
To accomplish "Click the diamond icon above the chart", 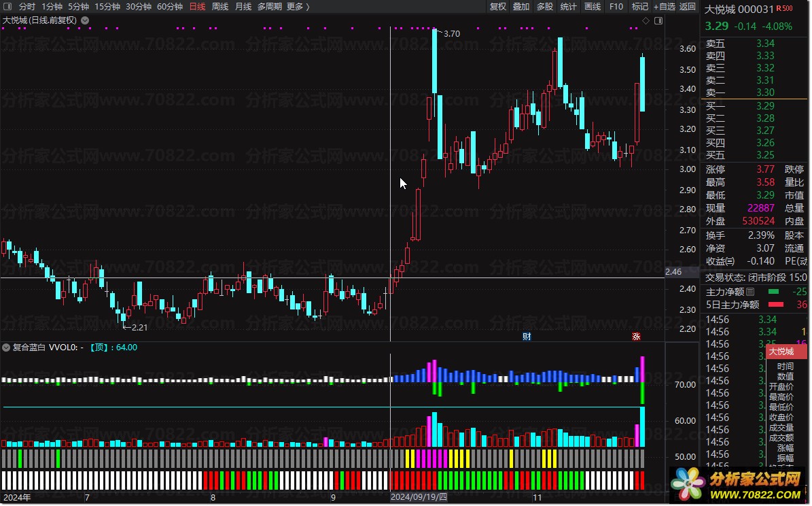I will coord(646,20).
